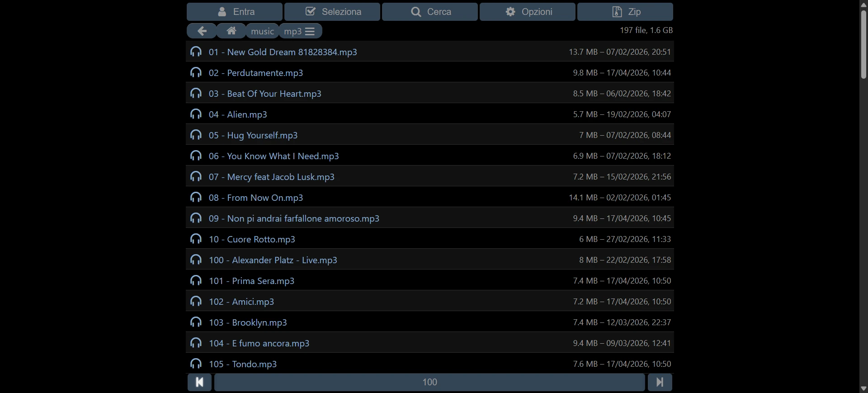This screenshot has width=868, height=393.
Task: Open 105 - Tondo.mp3
Action: [x=243, y=364]
